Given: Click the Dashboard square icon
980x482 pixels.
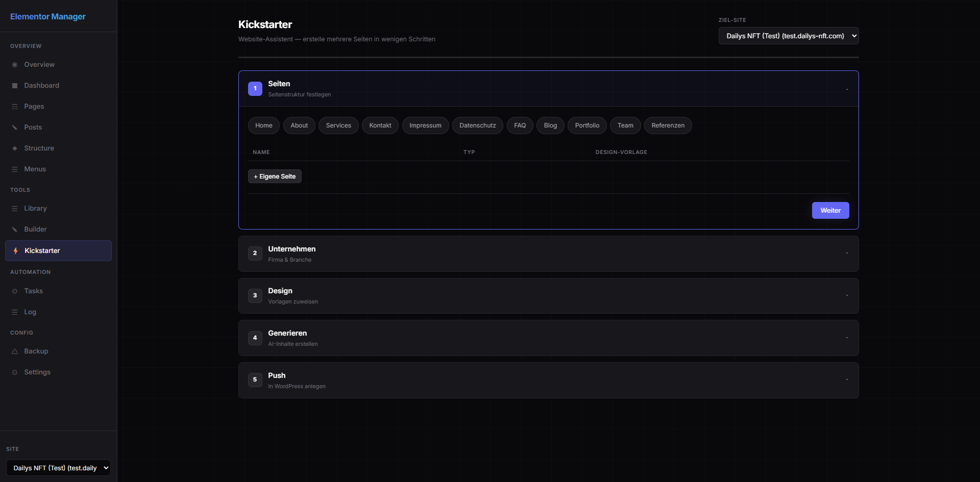Looking at the screenshot, I should click(15, 86).
